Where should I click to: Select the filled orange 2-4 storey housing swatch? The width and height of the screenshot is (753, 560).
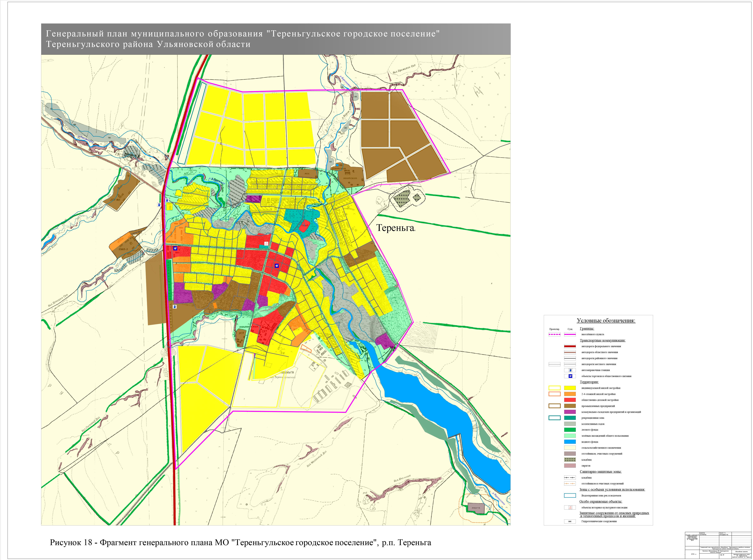pos(570,394)
